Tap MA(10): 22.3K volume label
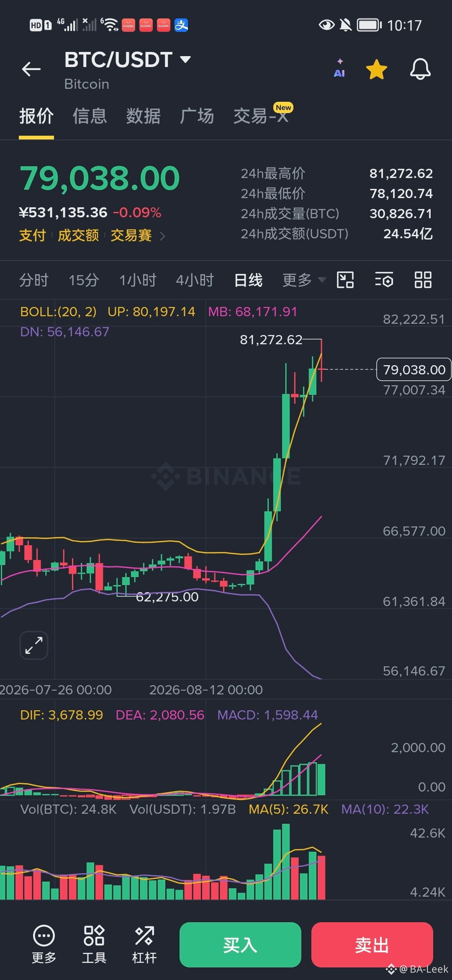Screen dimensions: 452x980 click(x=385, y=809)
